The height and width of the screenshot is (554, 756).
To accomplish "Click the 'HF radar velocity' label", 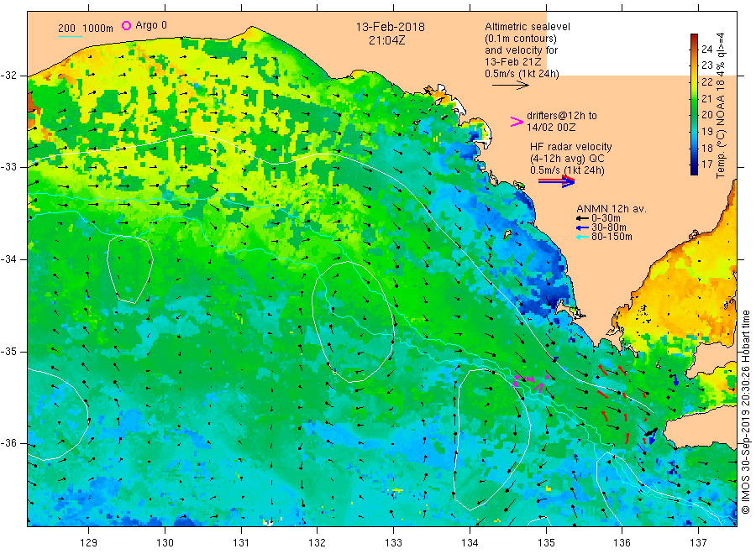I will 571,147.
